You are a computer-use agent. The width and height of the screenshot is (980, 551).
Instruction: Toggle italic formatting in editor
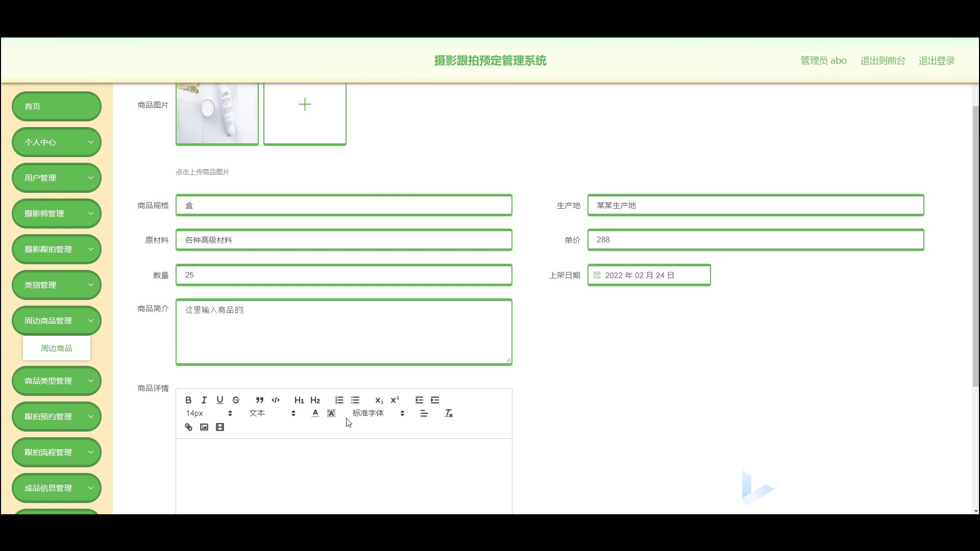click(204, 400)
